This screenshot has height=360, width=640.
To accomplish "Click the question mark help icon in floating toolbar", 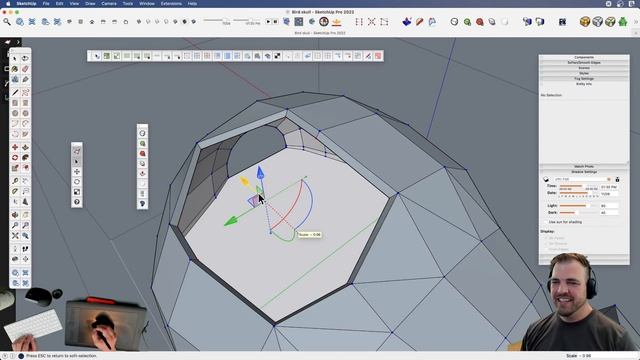I will (x=77, y=202).
